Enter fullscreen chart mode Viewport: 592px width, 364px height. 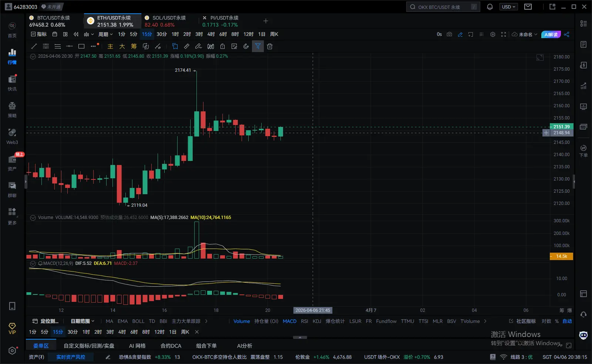[504, 34]
